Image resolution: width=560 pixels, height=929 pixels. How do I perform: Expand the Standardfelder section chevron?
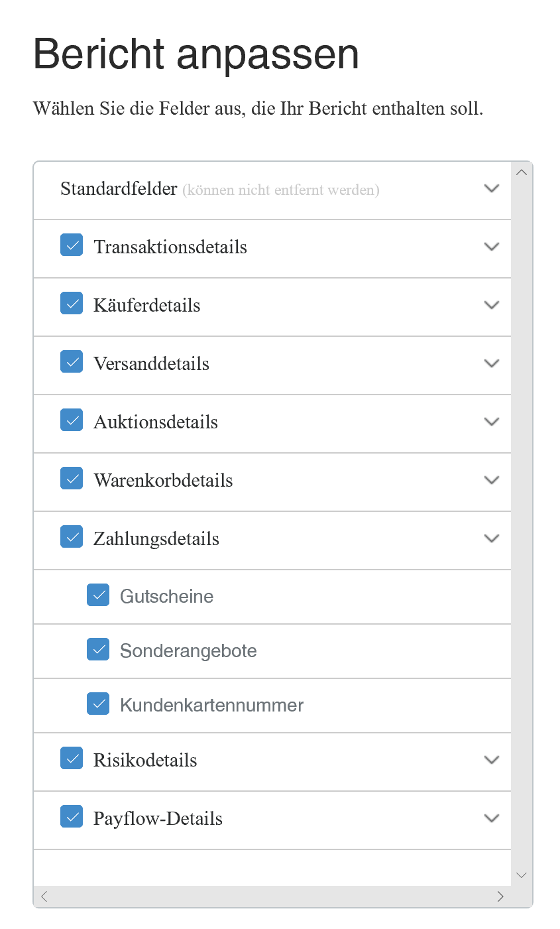[x=492, y=188]
